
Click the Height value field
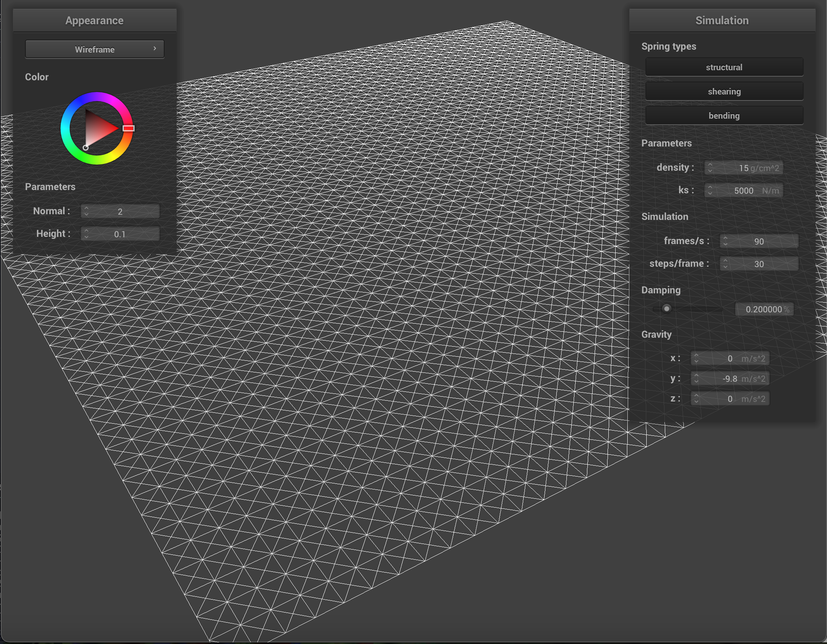point(120,234)
